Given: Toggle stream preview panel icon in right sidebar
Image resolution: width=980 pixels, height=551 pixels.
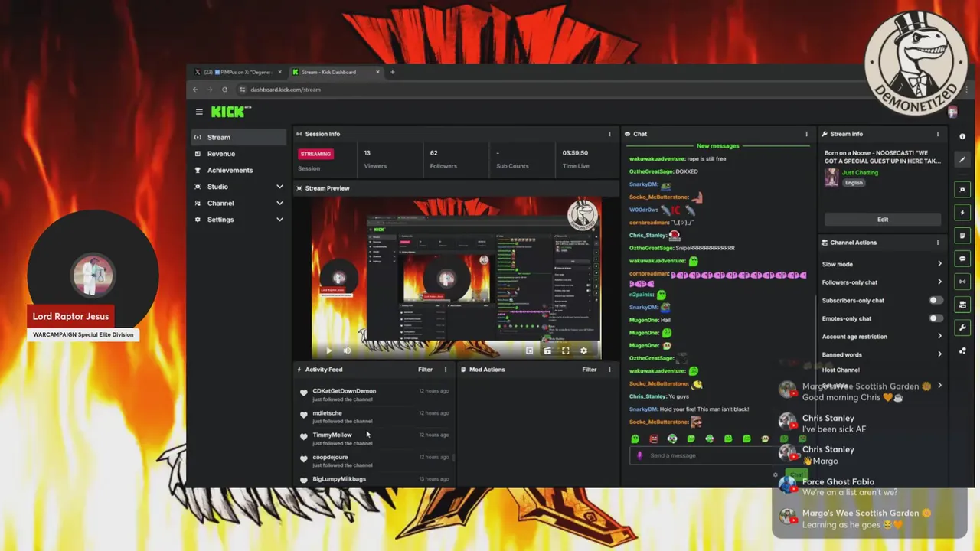Looking at the screenshot, I should tap(962, 189).
